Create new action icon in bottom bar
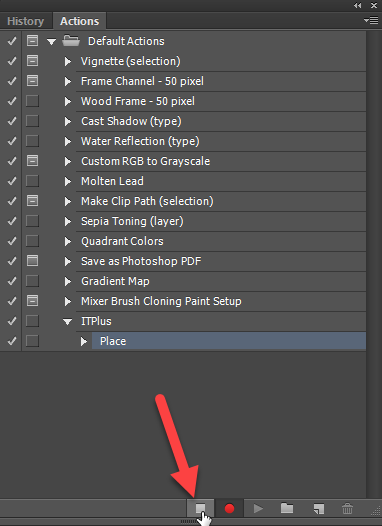Image resolution: width=382 pixels, height=526 pixels. pyautogui.click(x=319, y=509)
